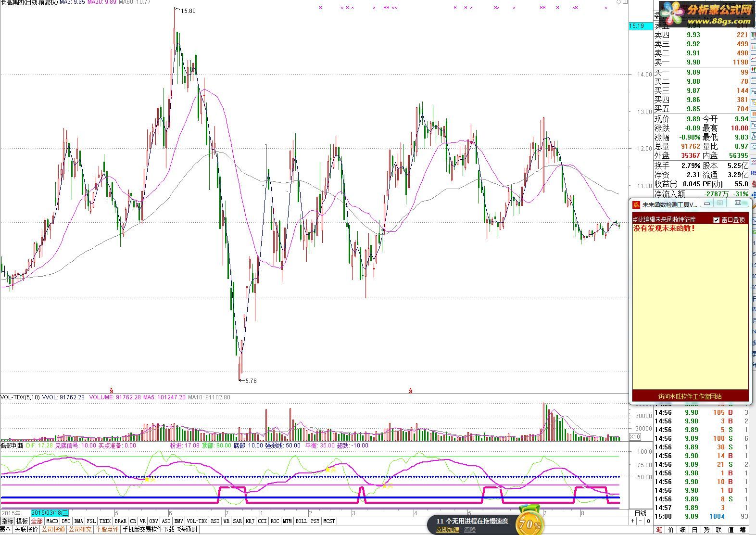Click the 没有发现未来函数 result text
Image resolution: width=756 pixels, height=535 pixels.
664,229
